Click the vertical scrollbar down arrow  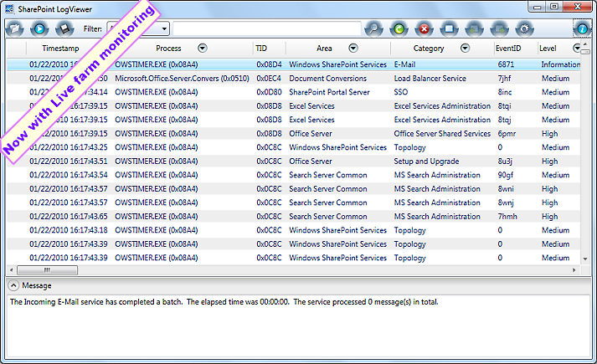585,259
